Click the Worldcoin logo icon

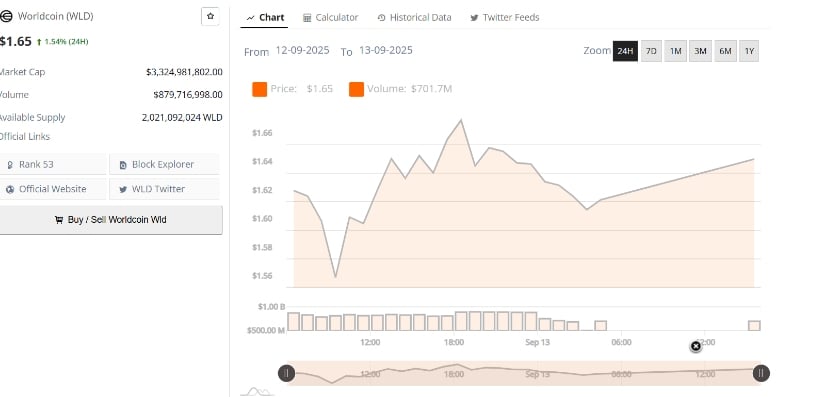[x=6, y=16]
